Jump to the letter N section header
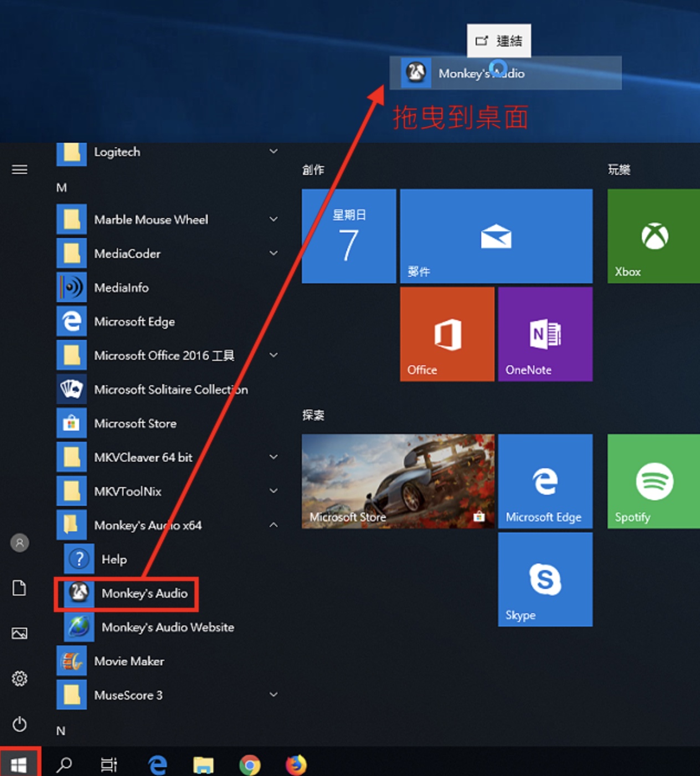 point(61,731)
